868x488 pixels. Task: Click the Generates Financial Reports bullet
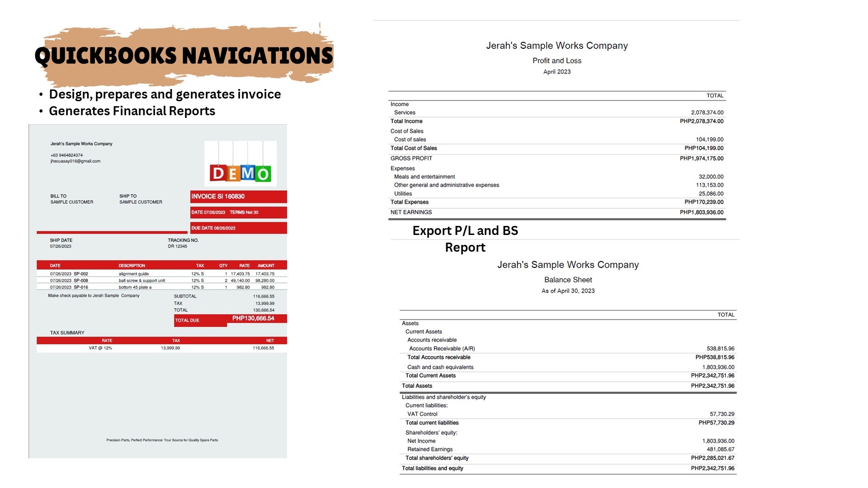[x=132, y=111]
